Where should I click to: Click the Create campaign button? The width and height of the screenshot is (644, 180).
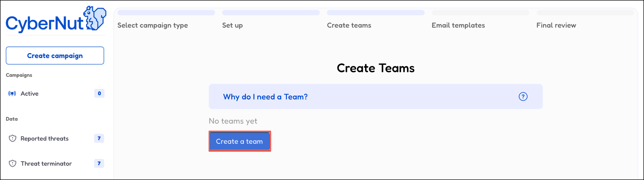[55, 56]
